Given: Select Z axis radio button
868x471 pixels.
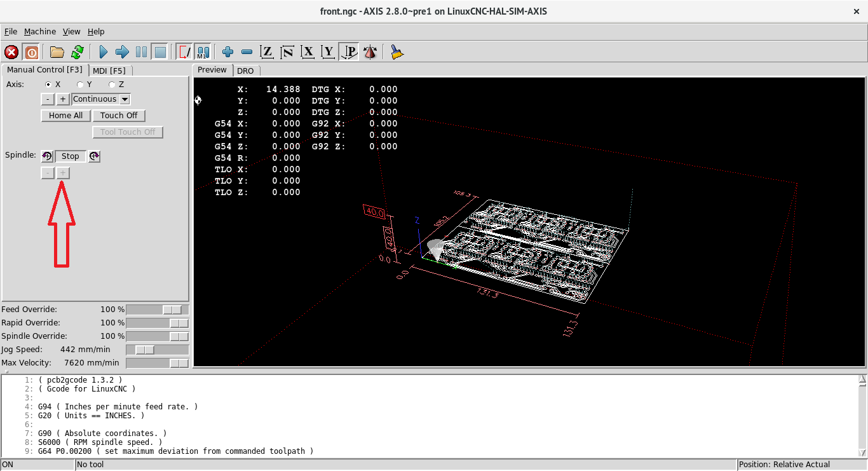Looking at the screenshot, I should click(112, 85).
